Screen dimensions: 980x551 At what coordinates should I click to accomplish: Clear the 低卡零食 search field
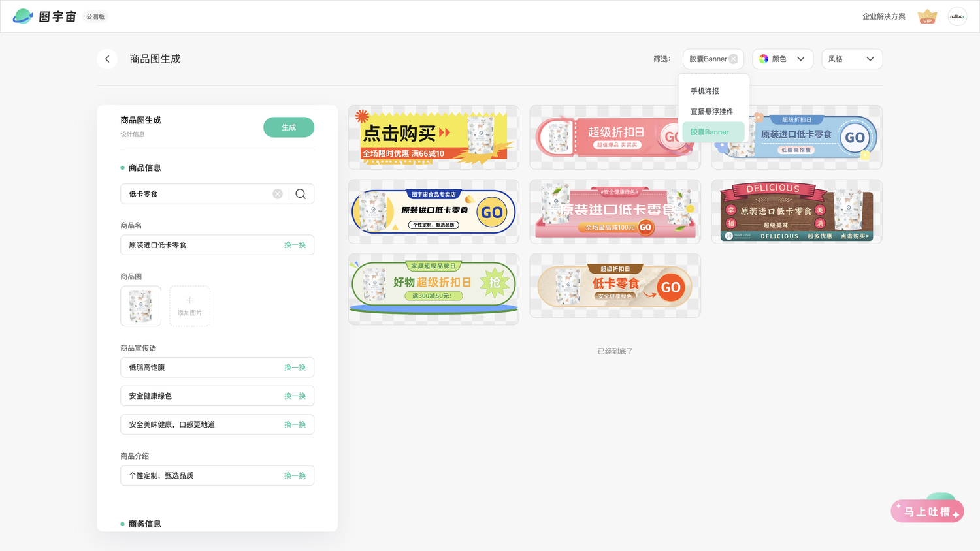point(278,194)
